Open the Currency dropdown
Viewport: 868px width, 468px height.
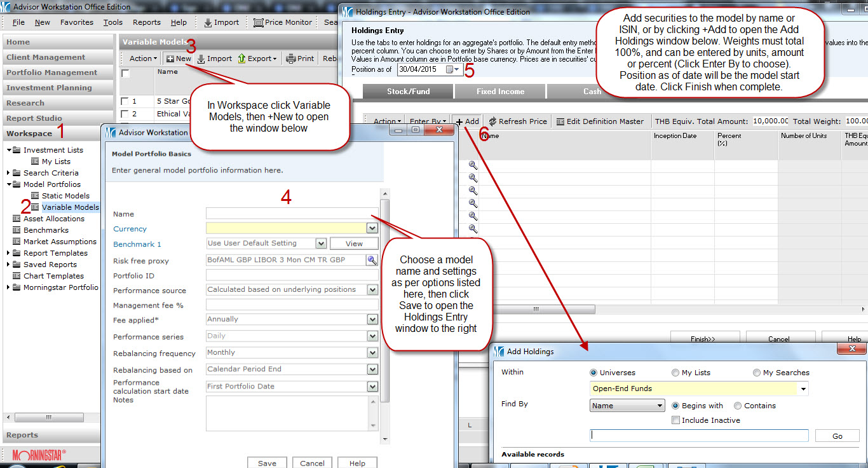point(372,228)
